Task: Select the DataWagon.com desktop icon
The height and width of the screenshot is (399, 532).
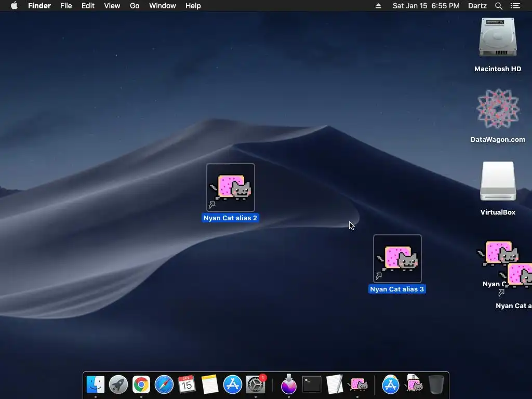Action: (x=498, y=109)
